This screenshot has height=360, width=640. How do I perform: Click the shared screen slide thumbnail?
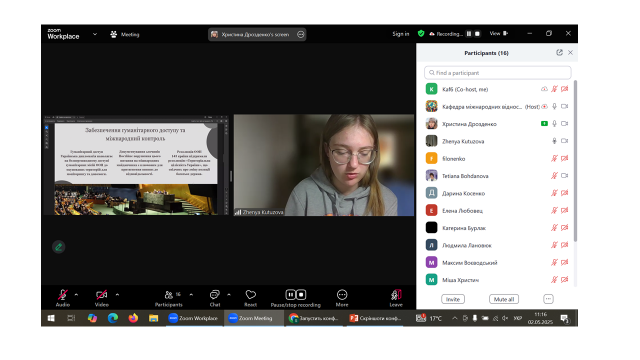coord(136,165)
